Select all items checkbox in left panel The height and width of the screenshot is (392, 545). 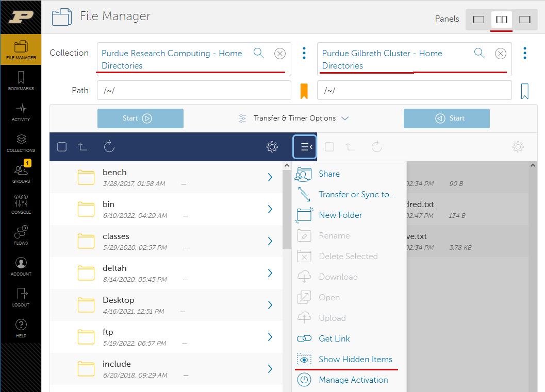click(62, 147)
